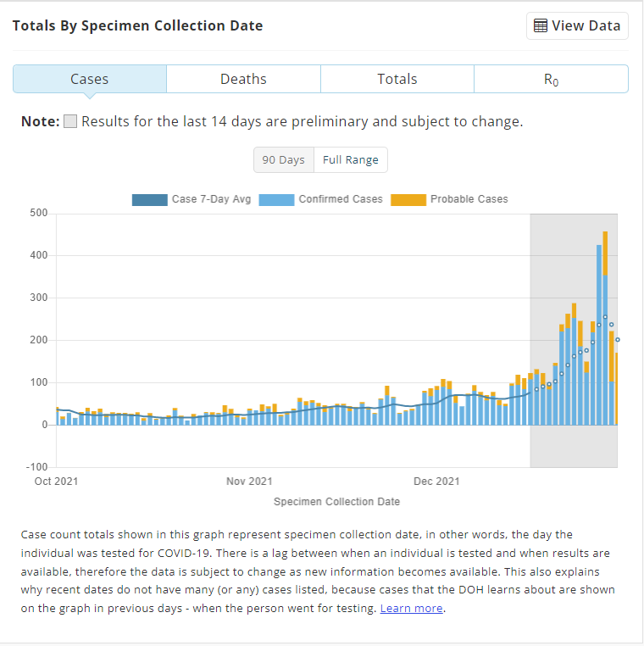Choose the 90 Days range button
The image size is (644, 646).
pyautogui.click(x=284, y=160)
